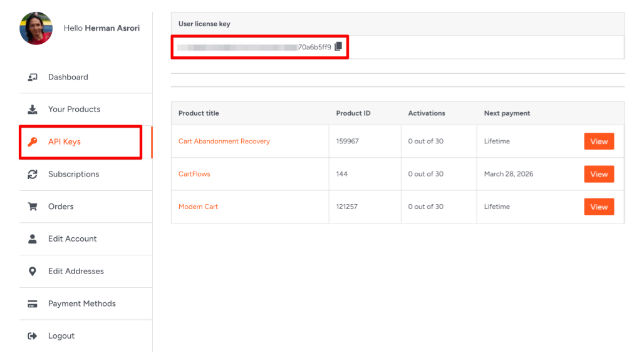Click the Your Products download icon
644x358 pixels.
coord(33,110)
